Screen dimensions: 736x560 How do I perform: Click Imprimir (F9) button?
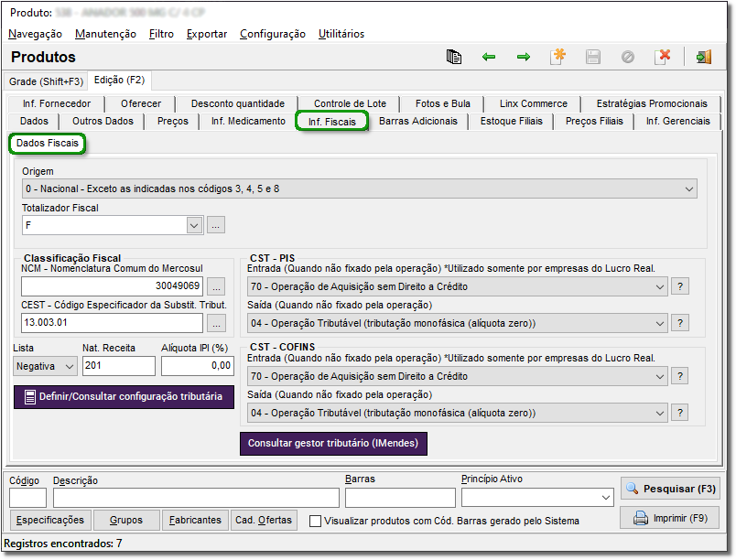coord(670,518)
